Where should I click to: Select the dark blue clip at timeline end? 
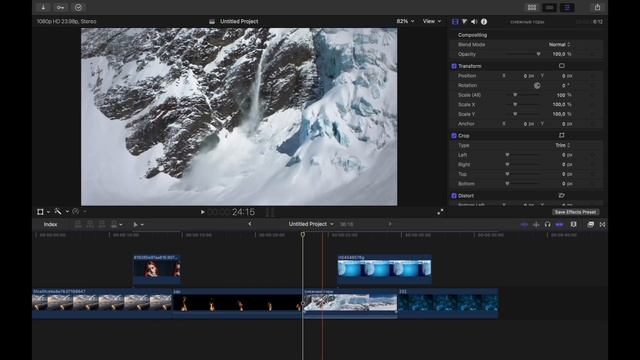click(x=448, y=303)
